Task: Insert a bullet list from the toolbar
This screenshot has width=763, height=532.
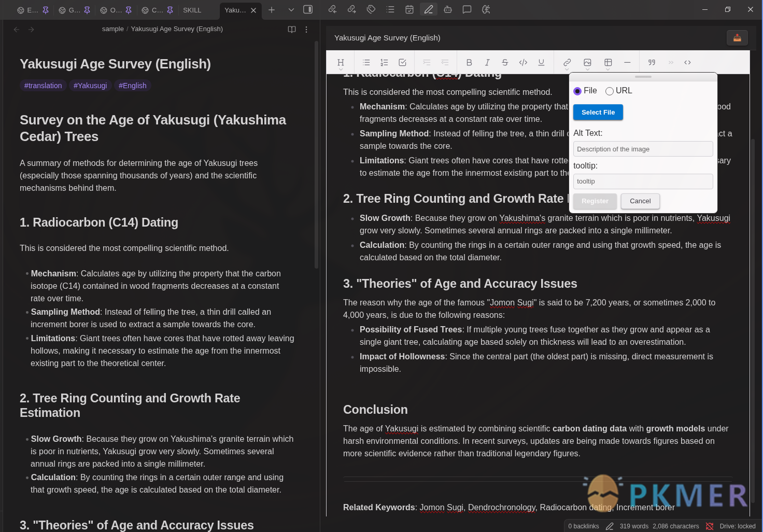Action: 366,63
